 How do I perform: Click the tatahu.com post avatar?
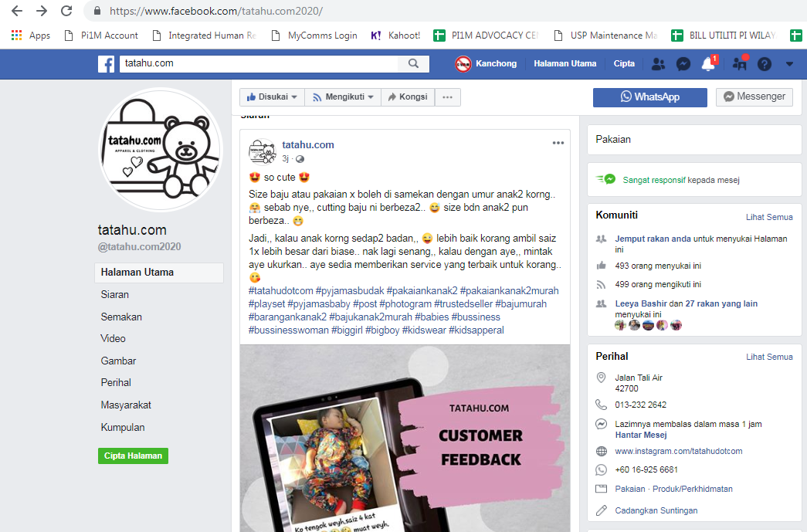263,151
